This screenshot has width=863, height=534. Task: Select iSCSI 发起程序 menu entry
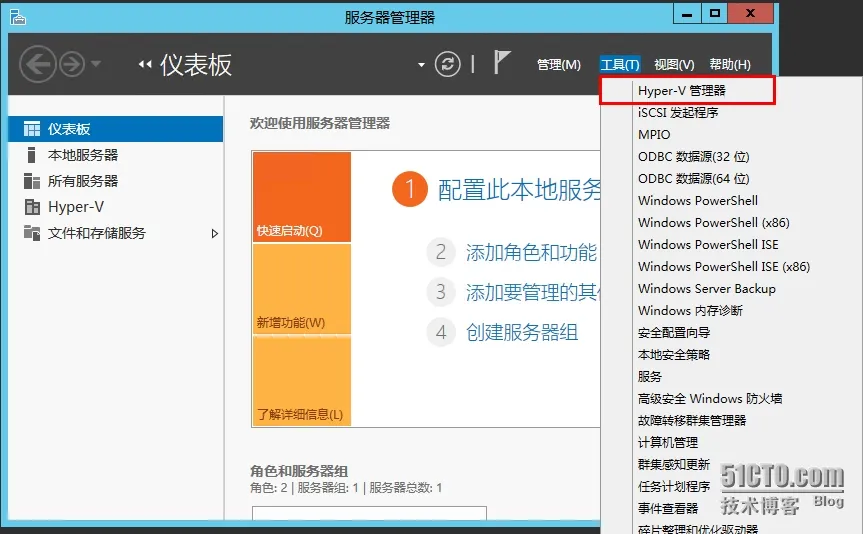pyautogui.click(x=678, y=112)
